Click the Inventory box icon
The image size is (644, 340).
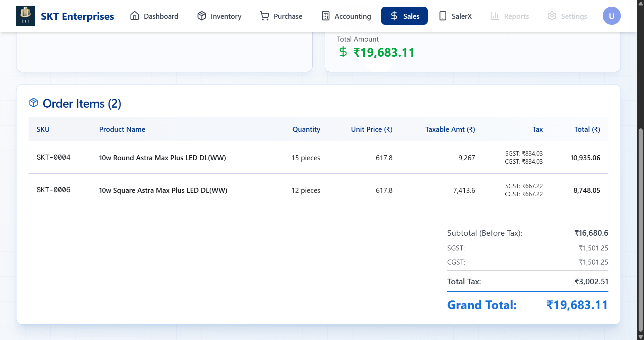[201, 16]
